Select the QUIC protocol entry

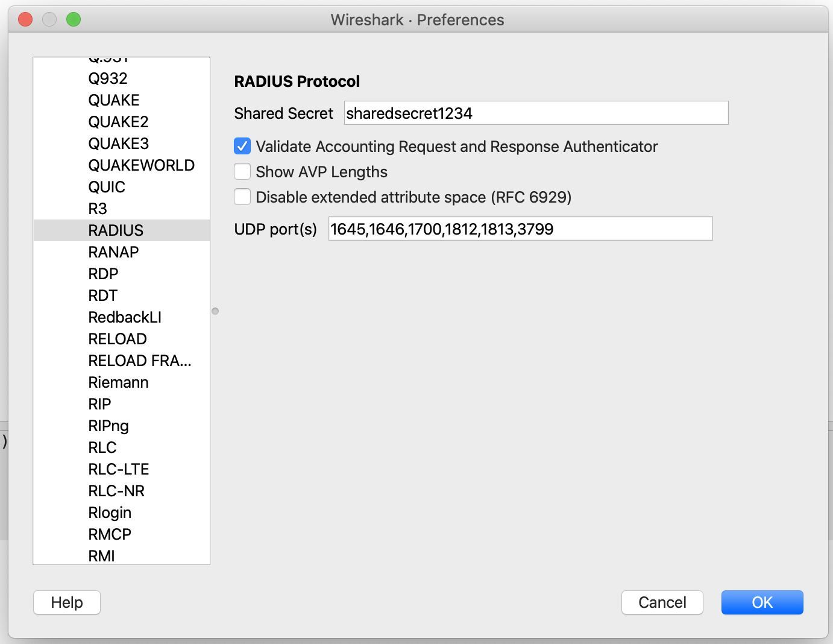click(x=107, y=187)
